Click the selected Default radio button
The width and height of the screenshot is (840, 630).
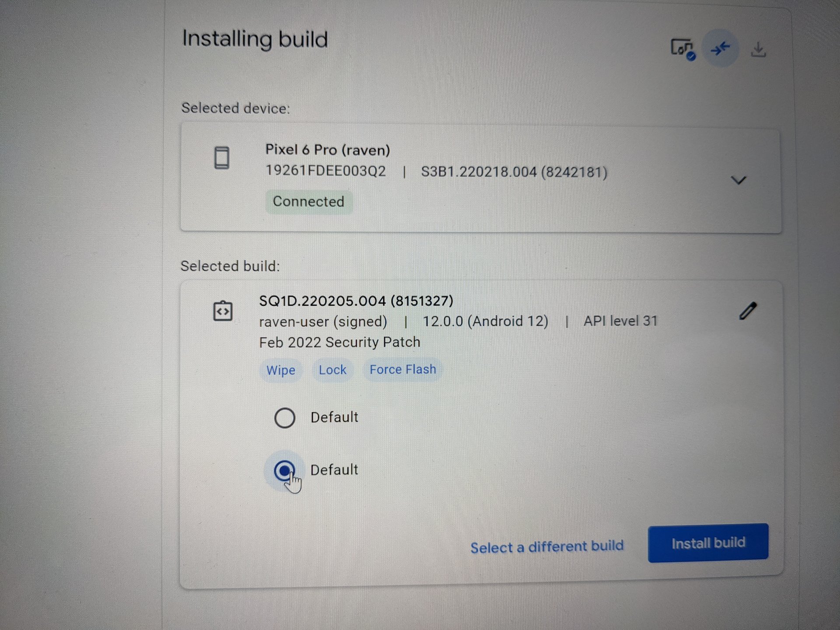(284, 471)
